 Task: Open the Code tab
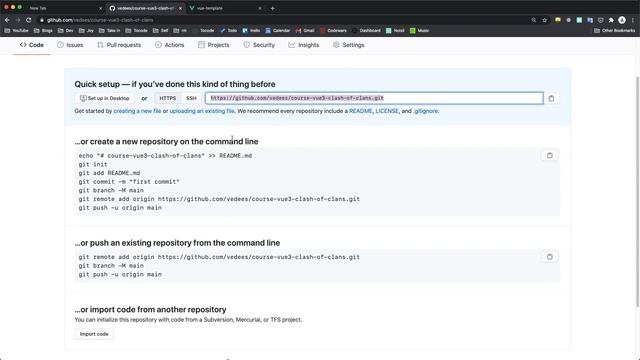pyautogui.click(x=31, y=45)
